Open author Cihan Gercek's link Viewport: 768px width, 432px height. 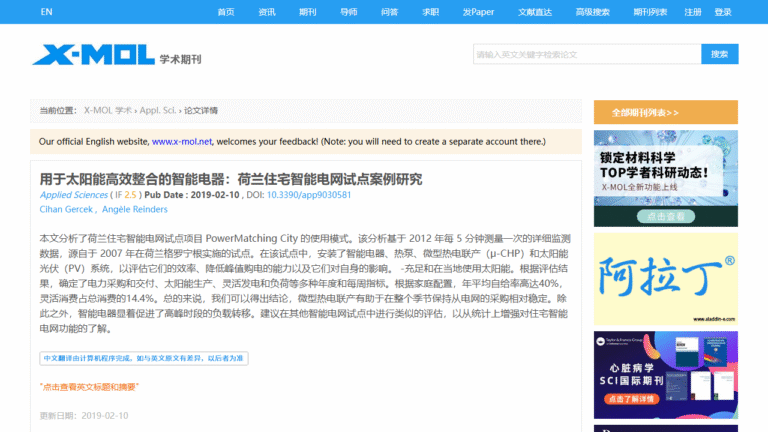[66, 210]
